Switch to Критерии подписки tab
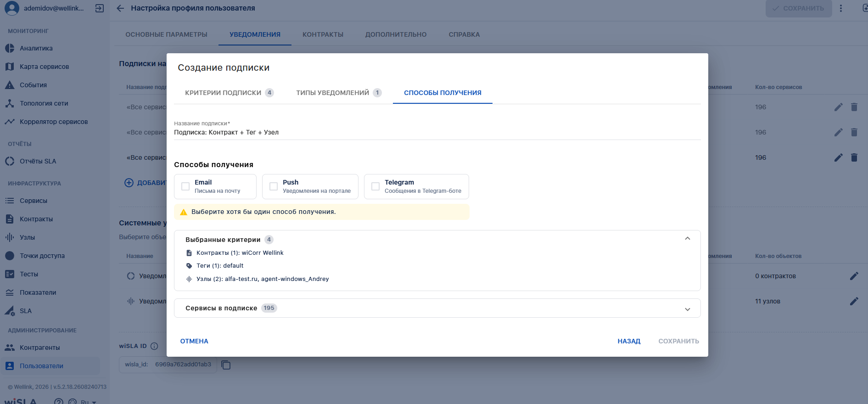 (x=229, y=93)
